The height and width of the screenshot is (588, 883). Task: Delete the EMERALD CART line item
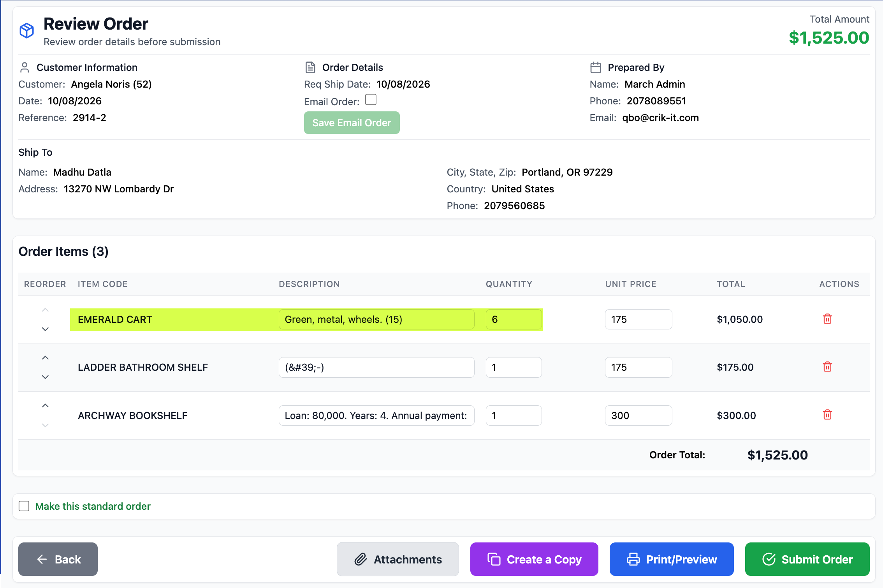click(x=827, y=319)
